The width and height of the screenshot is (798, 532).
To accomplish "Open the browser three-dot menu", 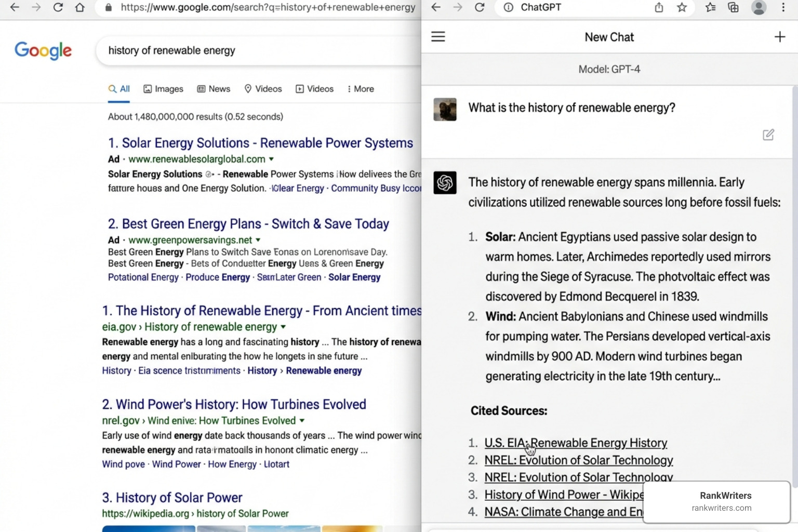I will coord(783,7).
